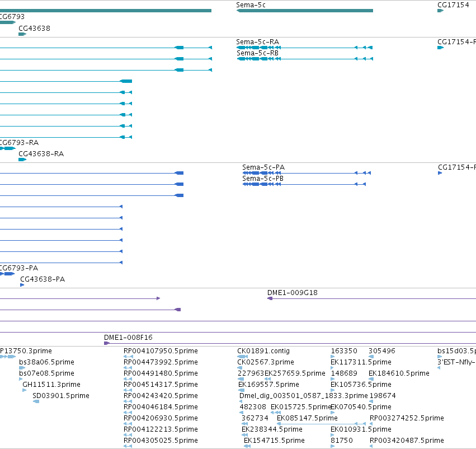Click the DME1-008F16 arrow glyph
Image resolution: width=476 pixels, height=449 pixels.
point(106,343)
